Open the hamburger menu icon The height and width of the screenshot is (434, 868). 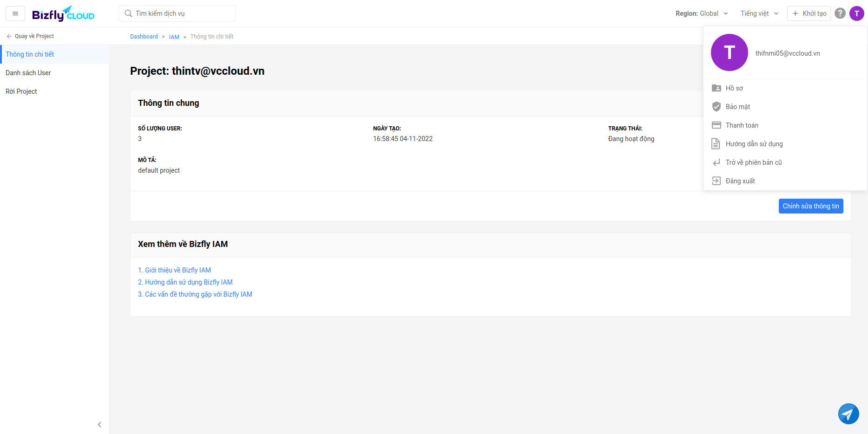pyautogui.click(x=15, y=13)
